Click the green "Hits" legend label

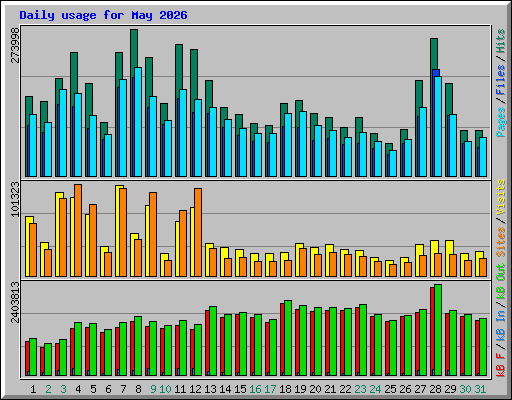click(x=500, y=41)
